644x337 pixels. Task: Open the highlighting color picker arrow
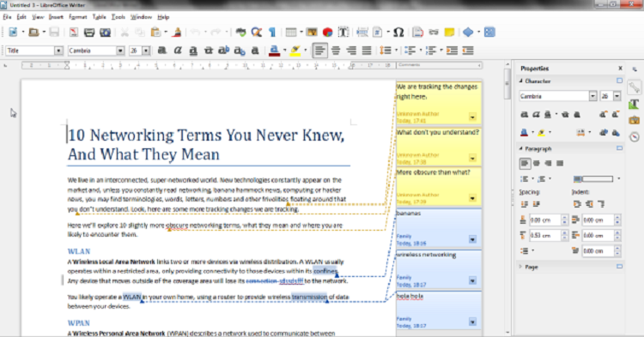tap(305, 51)
